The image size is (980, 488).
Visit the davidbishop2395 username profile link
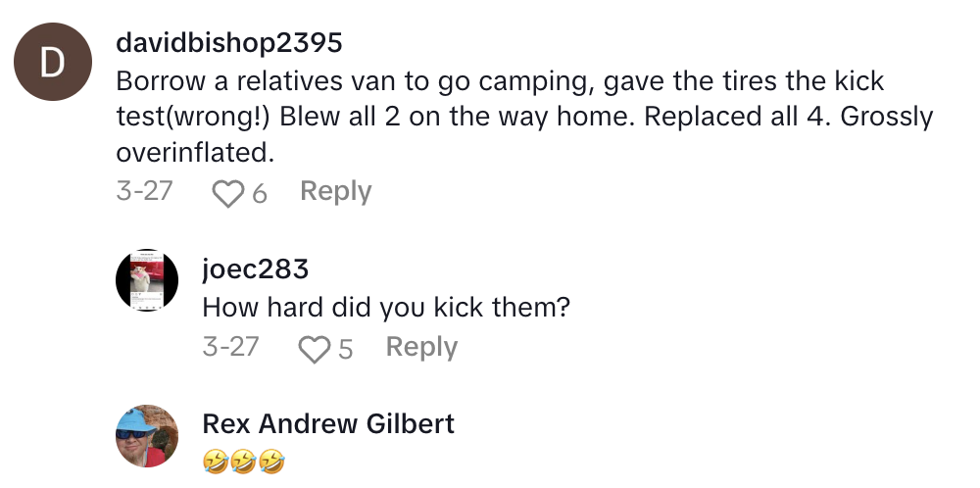pos(228,43)
